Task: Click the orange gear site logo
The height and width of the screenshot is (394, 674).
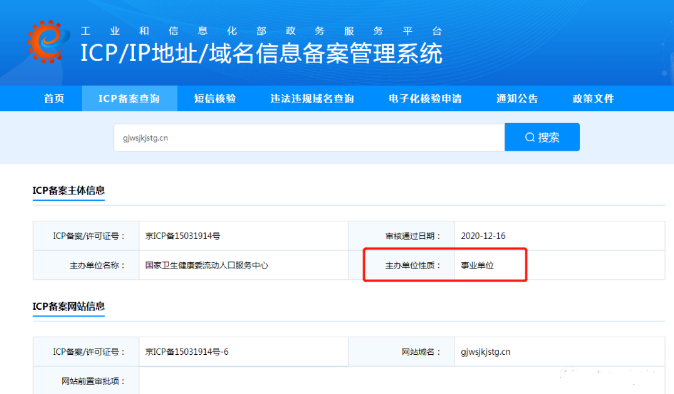Action: [x=48, y=42]
